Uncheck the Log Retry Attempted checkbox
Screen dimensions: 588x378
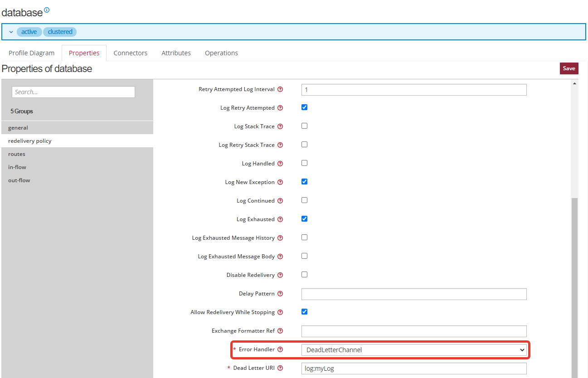click(305, 107)
